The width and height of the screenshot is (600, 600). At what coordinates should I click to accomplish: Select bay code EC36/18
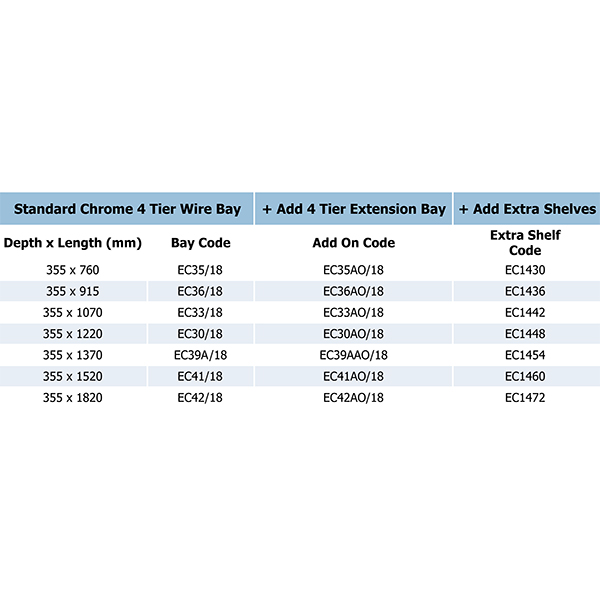200,291
